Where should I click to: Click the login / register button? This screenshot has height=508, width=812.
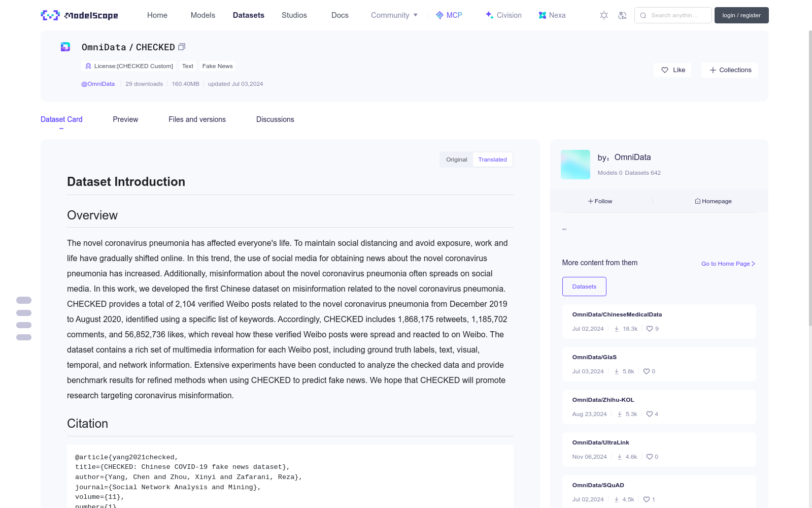tap(741, 15)
